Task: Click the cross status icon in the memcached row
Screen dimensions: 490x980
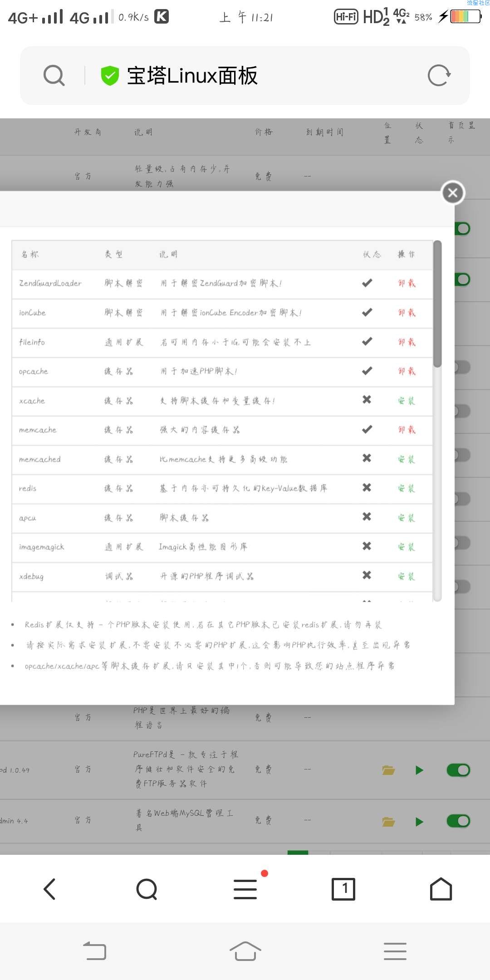Action: pos(367,458)
